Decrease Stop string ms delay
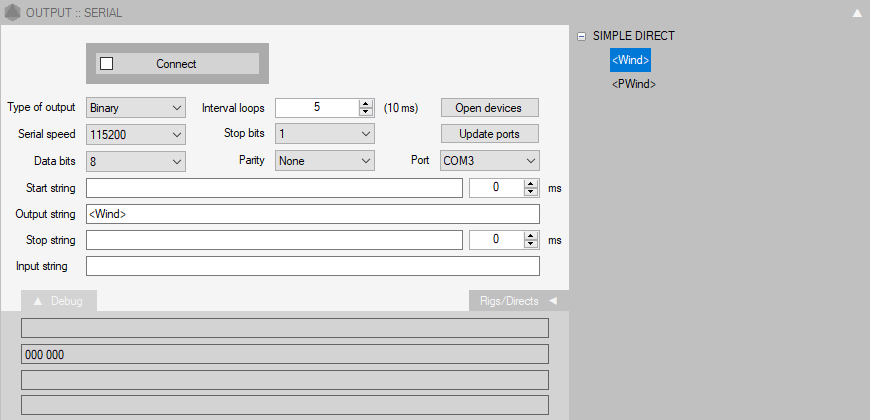Image resolution: width=870 pixels, height=420 pixels. pos(532,244)
